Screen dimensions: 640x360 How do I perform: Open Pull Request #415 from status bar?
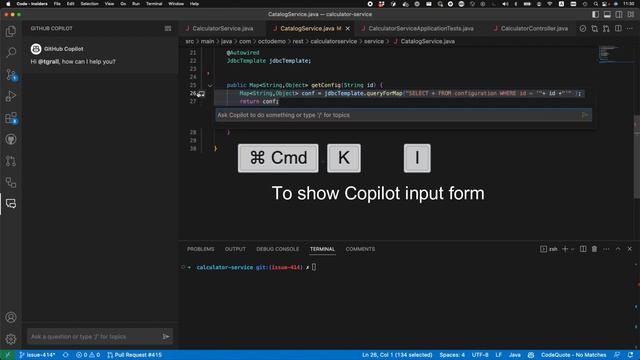(135, 355)
